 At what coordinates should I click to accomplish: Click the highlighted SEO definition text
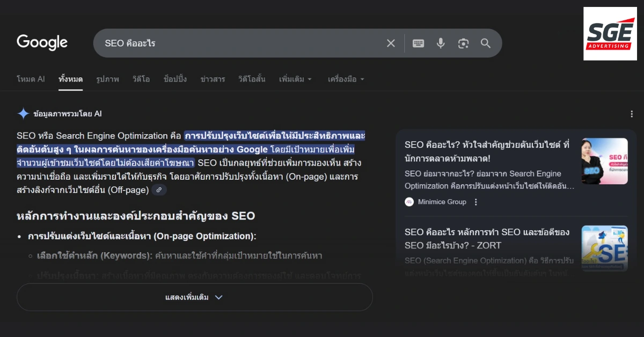pyautogui.click(x=191, y=149)
